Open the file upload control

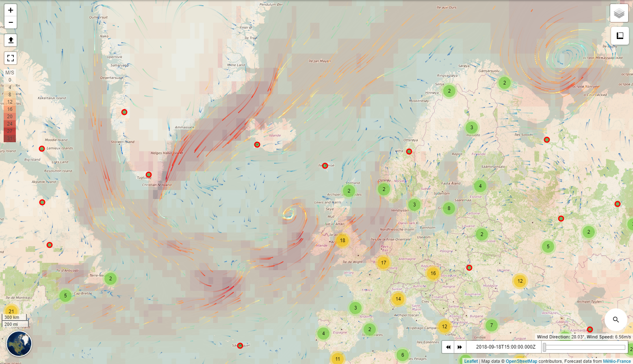click(x=11, y=40)
